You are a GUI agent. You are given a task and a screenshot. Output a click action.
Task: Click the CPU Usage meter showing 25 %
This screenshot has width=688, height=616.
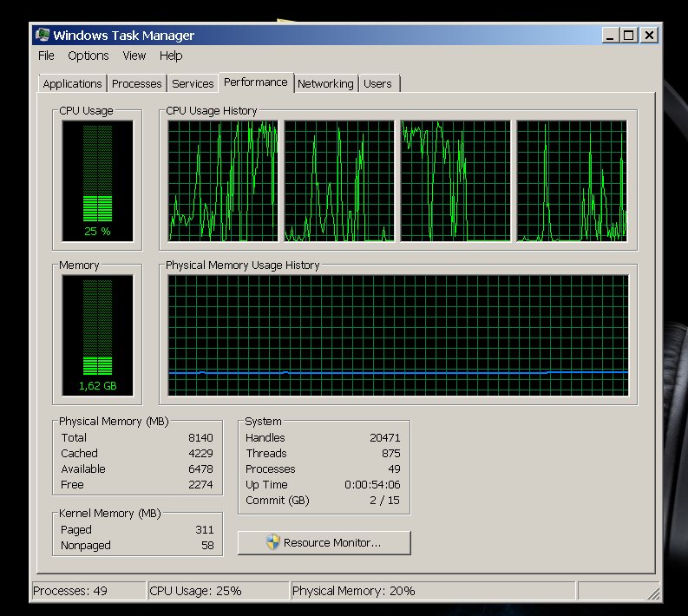tap(97, 180)
